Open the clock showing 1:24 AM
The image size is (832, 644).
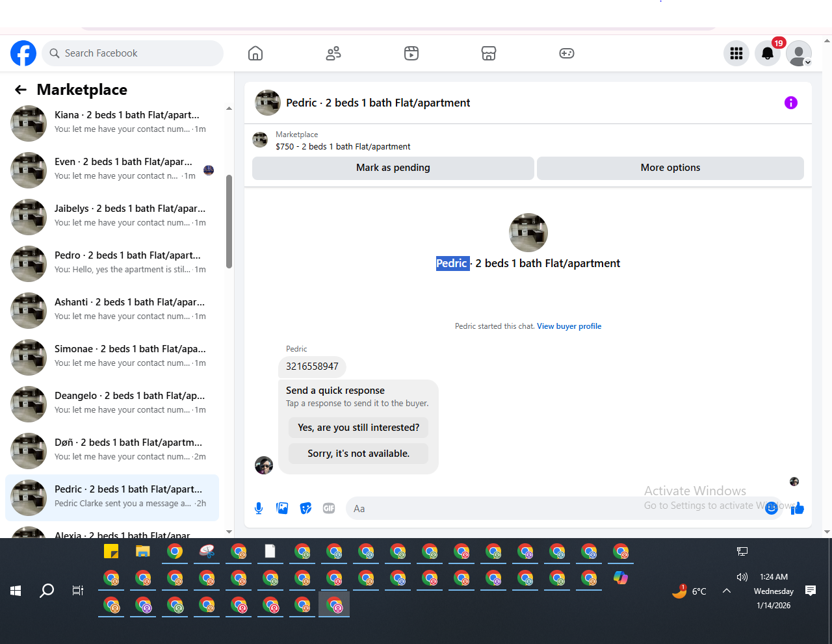click(x=773, y=577)
